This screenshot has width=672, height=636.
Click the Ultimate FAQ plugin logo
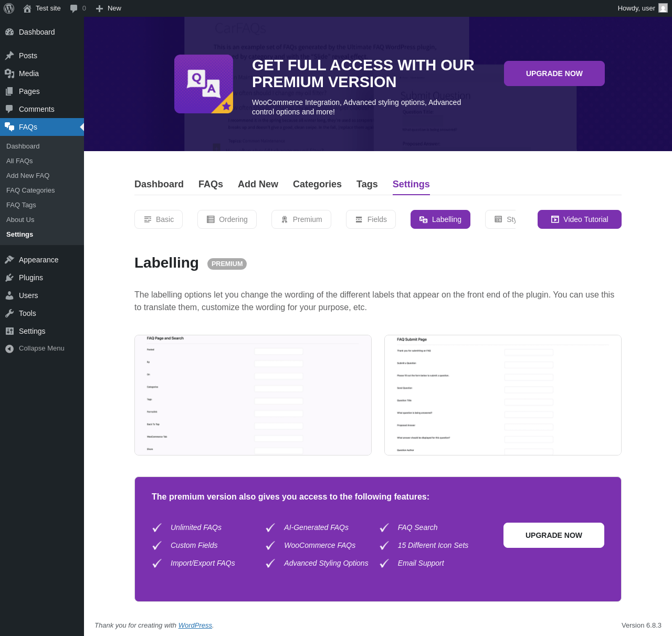pyautogui.click(x=204, y=84)
